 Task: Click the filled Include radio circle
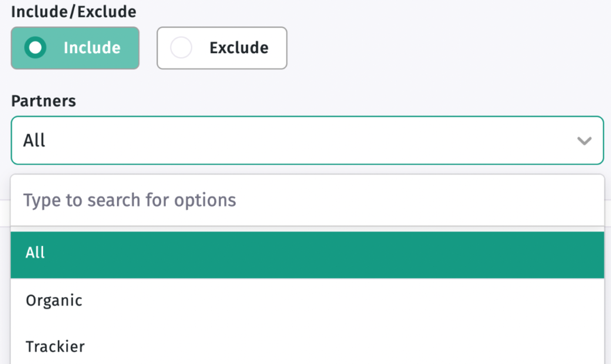tap(36, 48)
